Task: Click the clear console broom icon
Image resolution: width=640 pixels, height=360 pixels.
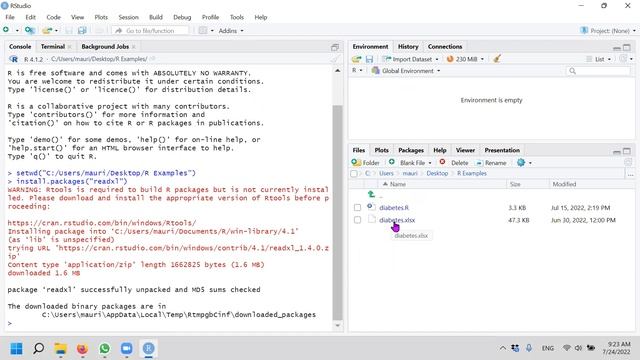Action: [x=335, y=59]
